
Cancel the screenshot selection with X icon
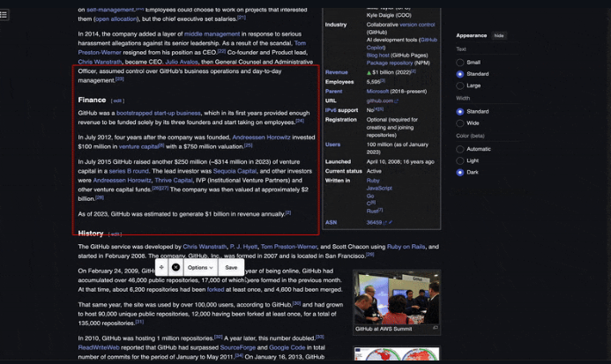coord(175,267)
